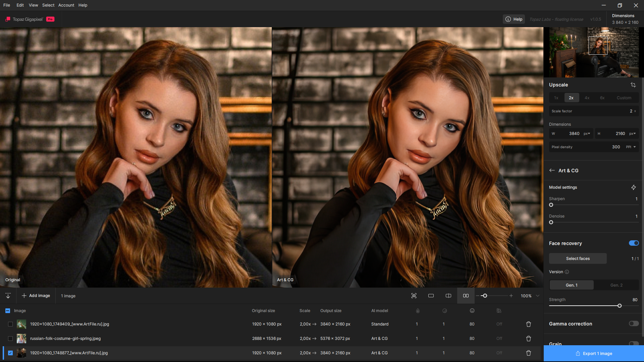Click the back arrow next to Art & CG
The width and height of the screenshot is (644, 362).
click(552, 171)
